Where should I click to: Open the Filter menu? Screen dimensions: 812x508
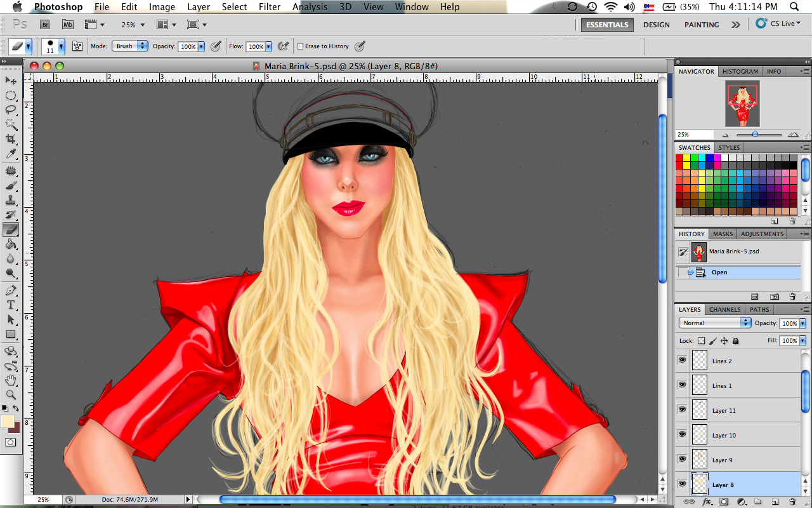coord(270,7)
